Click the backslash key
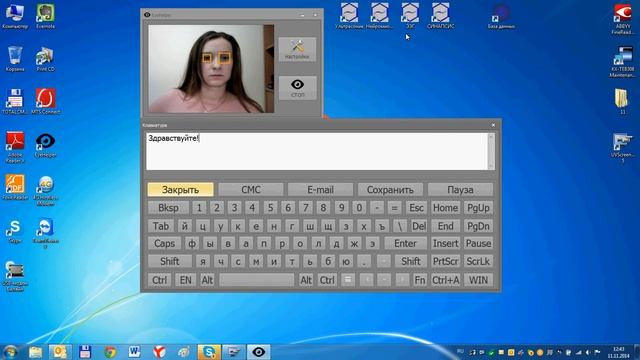The height and width of the screenshot is (360, 640). tap(400, 226)
